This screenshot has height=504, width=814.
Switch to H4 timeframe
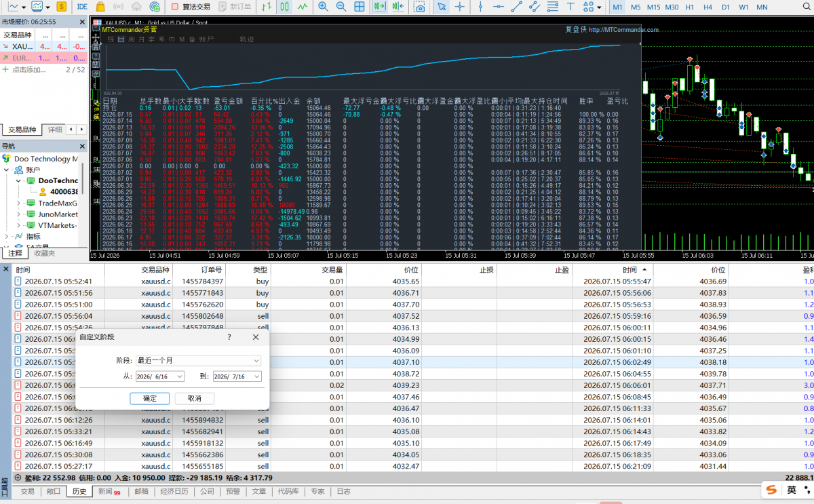[x=708, y=7]
